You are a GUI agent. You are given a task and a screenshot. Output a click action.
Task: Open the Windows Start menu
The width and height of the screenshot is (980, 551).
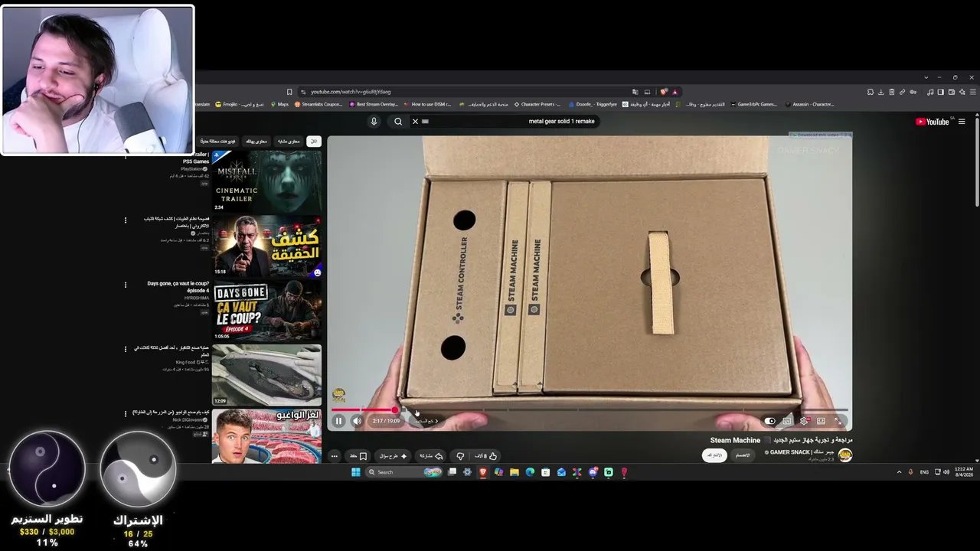click(356, 472)
